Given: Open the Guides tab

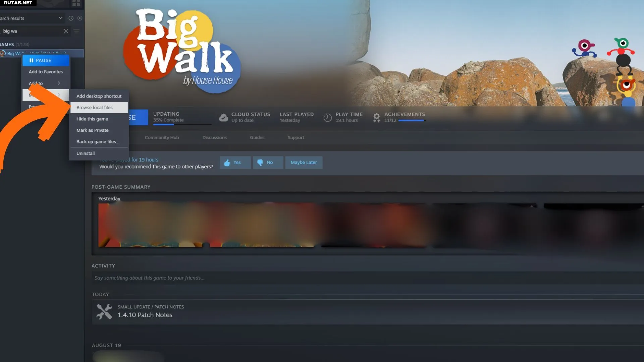Looking at the screenshot, I should tap(257, 137).
